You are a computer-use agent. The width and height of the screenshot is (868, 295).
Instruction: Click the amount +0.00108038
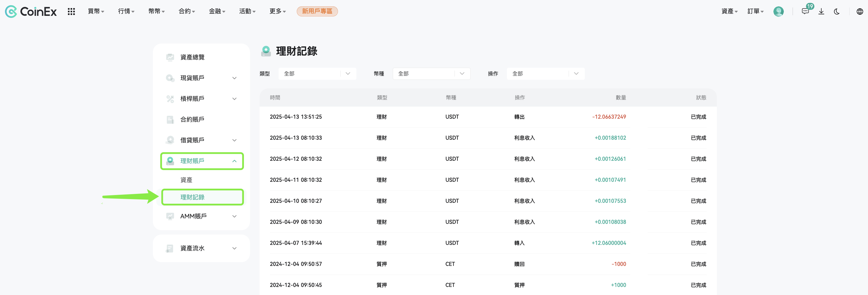(610, 222)
